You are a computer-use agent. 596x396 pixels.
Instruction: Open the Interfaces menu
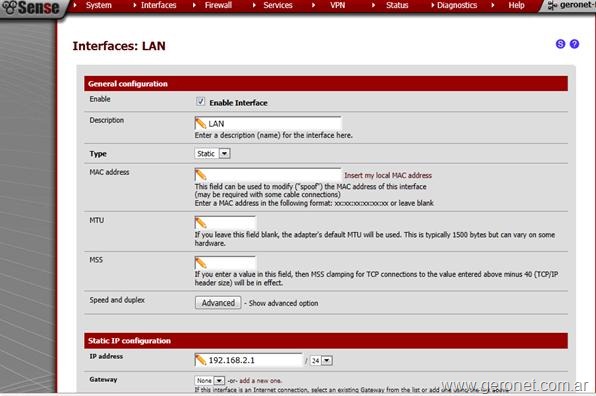coord(159,5)
